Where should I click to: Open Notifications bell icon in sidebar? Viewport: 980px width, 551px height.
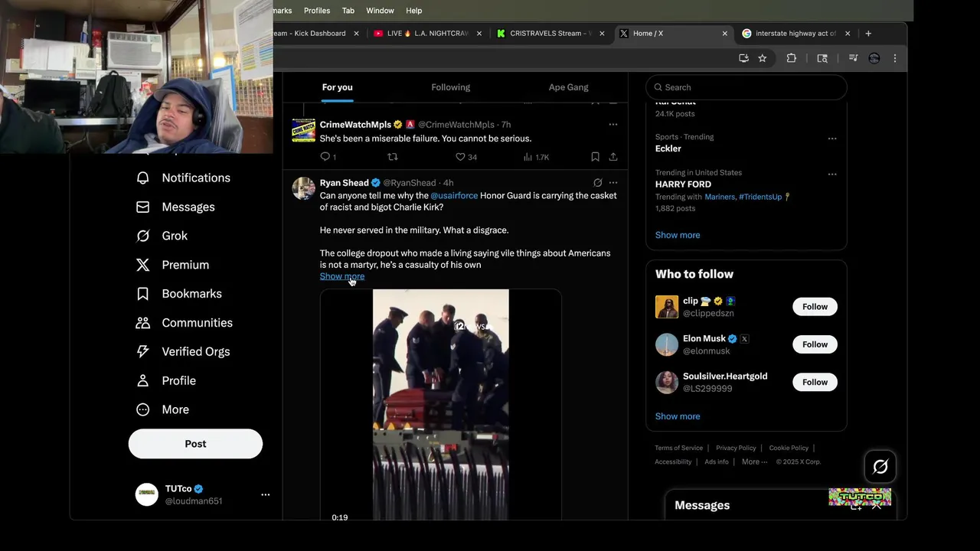click(142, 178)
